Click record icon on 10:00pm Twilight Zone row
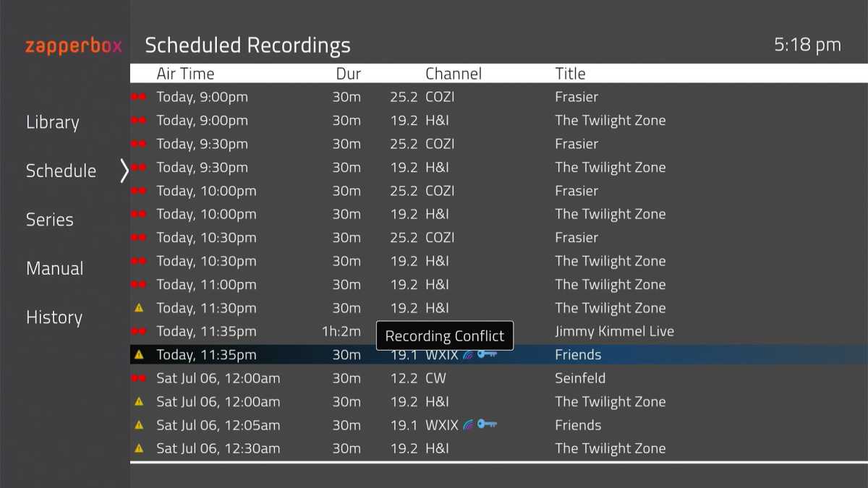The image size is (868, 488). (139, 214)
